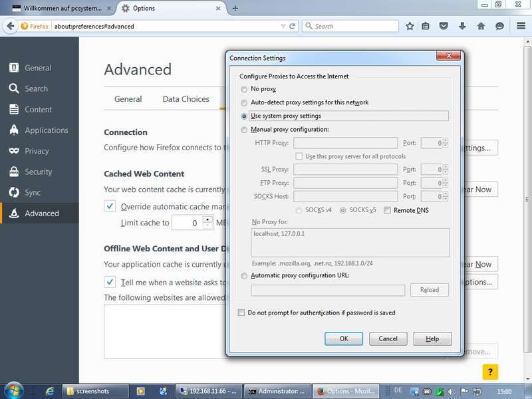
Task: Click OK in Connection Settings
Action: [x=344, y=338]
